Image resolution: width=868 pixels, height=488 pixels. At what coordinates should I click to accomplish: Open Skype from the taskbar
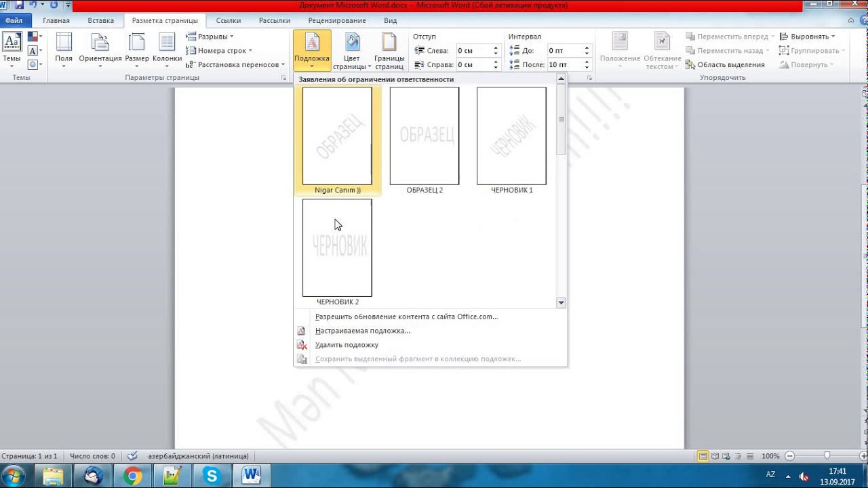tap(212, 476)
